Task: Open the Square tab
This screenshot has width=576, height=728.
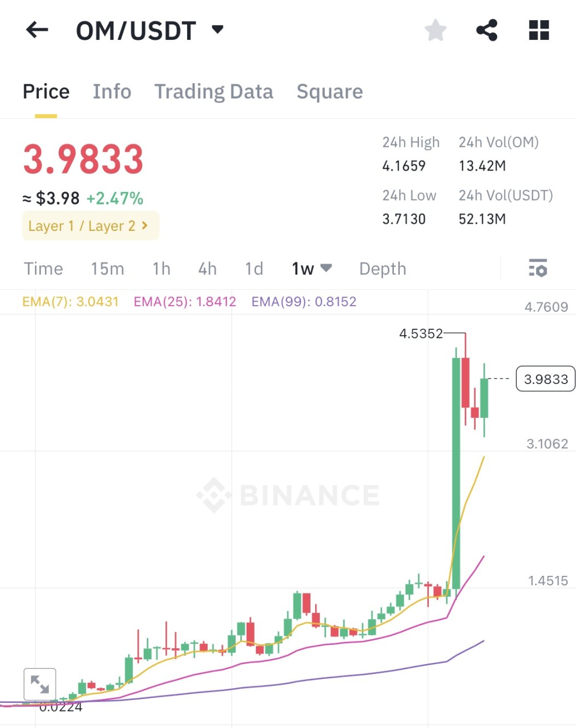Action: tap(329, 91)
